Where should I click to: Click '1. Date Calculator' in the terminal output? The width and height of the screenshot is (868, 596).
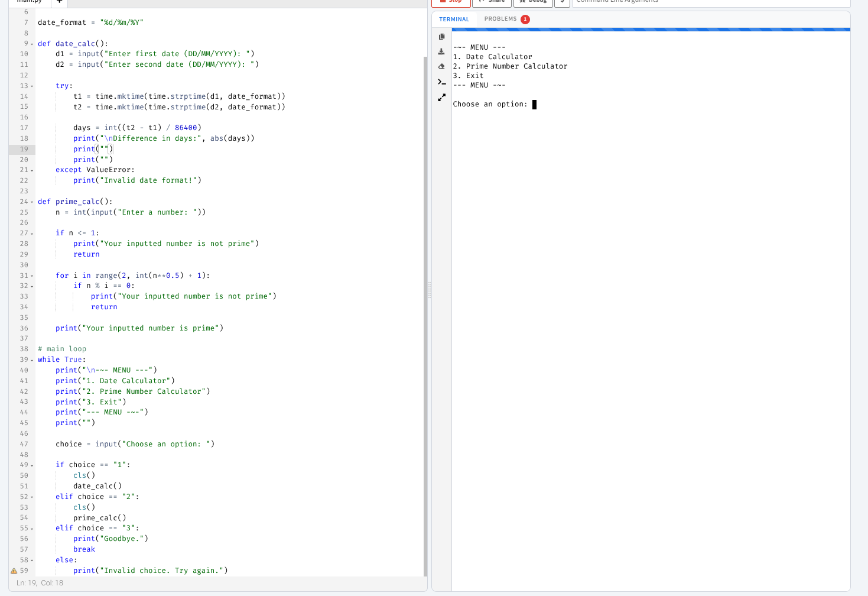492,57
